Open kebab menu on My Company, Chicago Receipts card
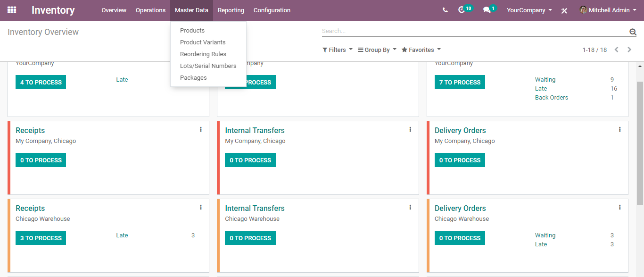This screenshot has height=277, width=644. point(201,129)
